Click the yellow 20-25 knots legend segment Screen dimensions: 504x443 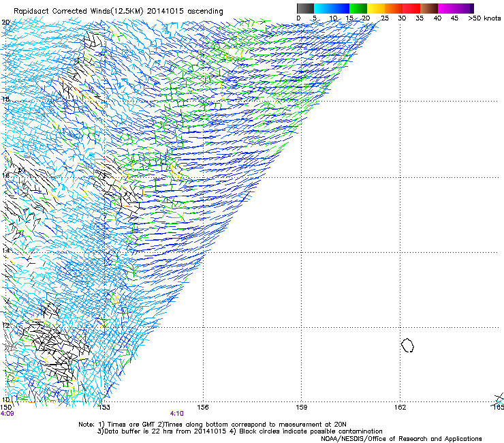(x=376, y=8)
